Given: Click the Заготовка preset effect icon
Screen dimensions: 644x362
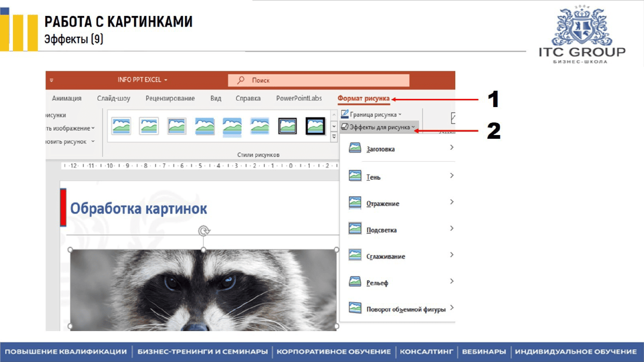Looking at the screenshot, I should coord(355,148).
